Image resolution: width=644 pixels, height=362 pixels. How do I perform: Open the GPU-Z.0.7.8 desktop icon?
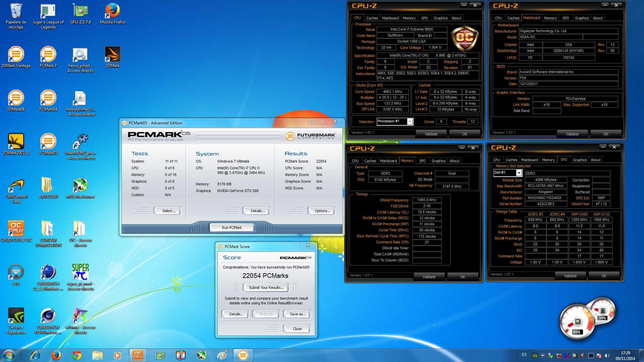(x=80, y=14)
